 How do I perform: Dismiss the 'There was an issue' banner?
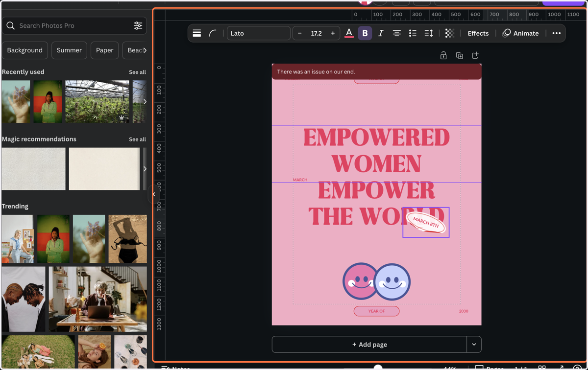click(377, 71)
